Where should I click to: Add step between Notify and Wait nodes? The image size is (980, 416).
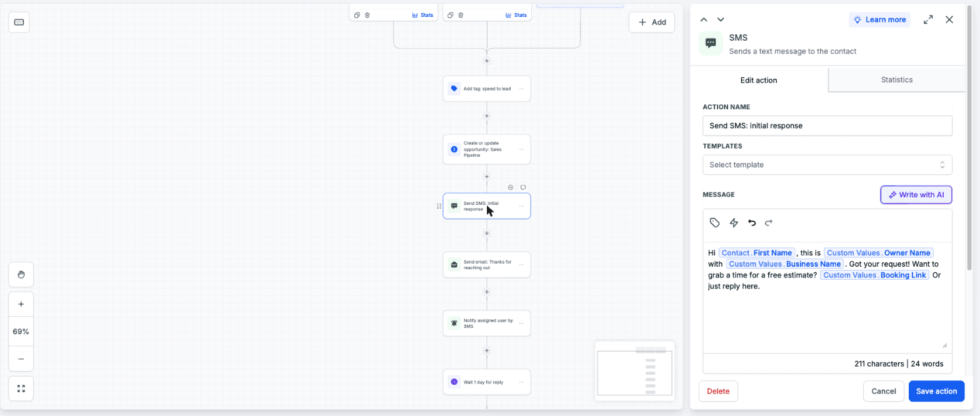coord(487,350)
